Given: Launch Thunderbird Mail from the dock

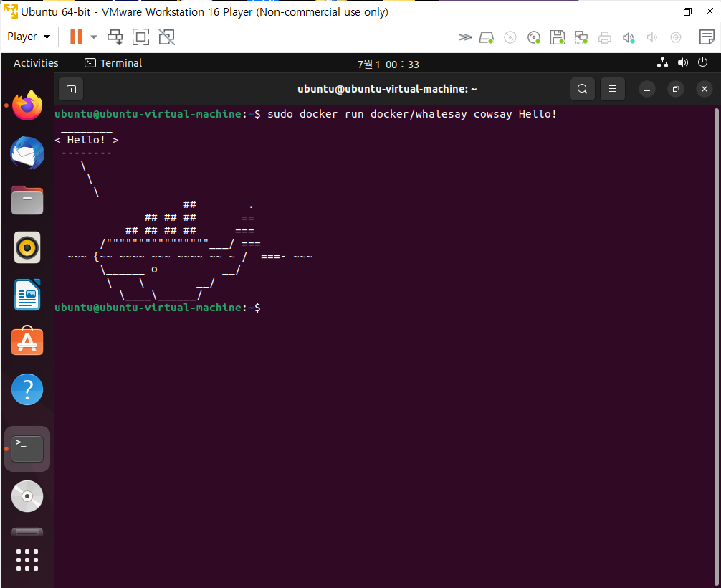Looking at the screenshot, I should pyautogui.click(x=27, y=153).
